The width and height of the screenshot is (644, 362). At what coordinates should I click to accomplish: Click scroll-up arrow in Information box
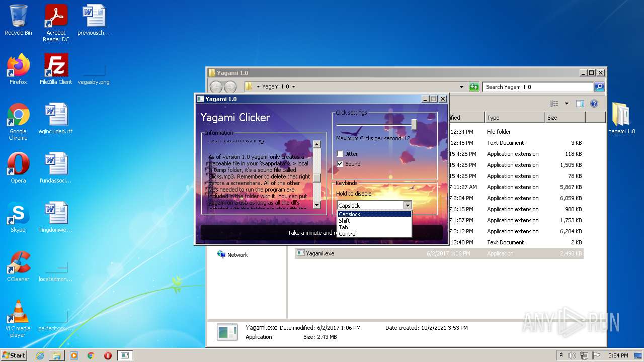point(317,144)
